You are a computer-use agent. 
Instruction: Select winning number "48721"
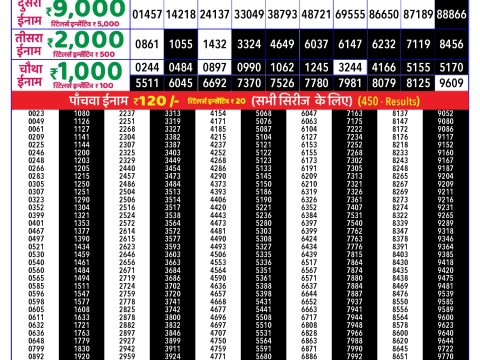[316, 14]
